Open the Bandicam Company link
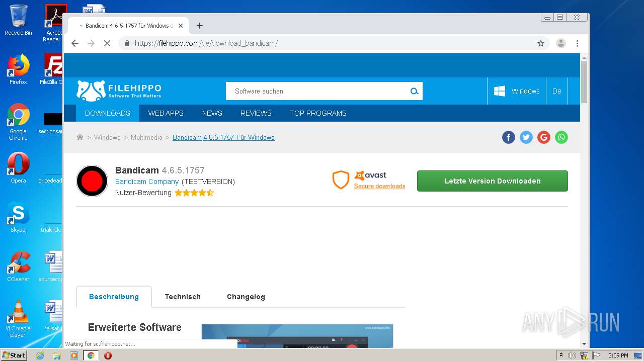This screenshot has width=644, height=362. (x=147, y=182)
